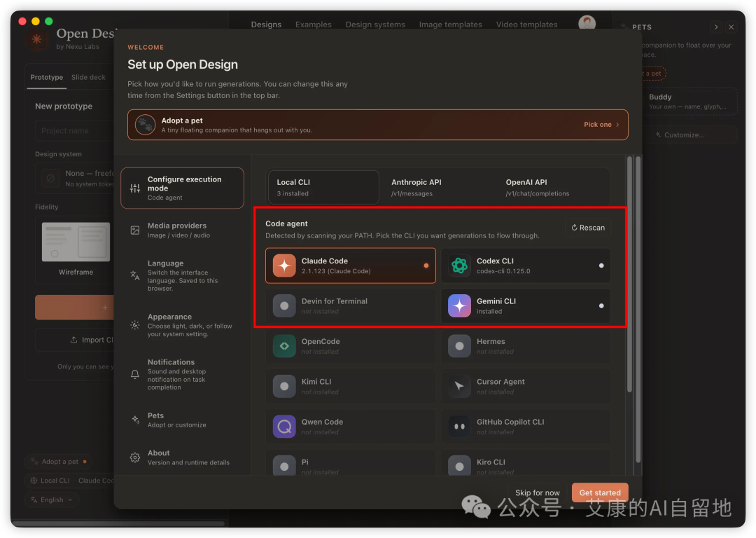Switch to the Designs top tab
Screen dimensions: 756x538
(266, 25)
